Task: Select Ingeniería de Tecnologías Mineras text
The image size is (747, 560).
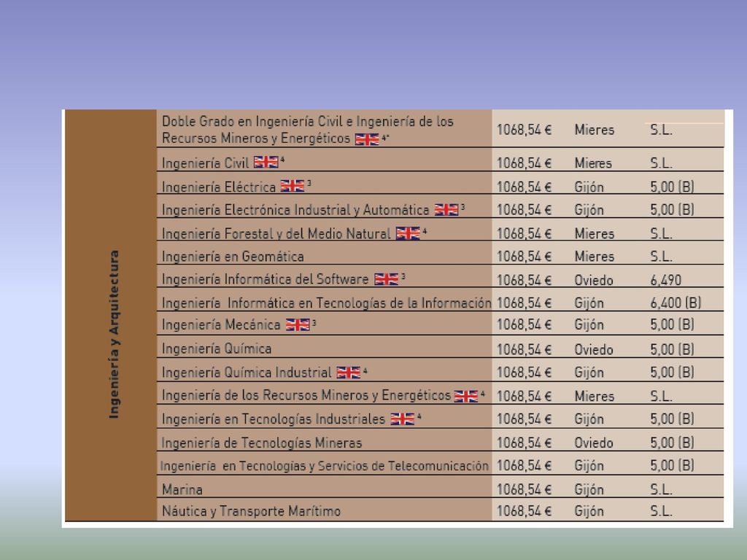Action: [x=262, y=443]
